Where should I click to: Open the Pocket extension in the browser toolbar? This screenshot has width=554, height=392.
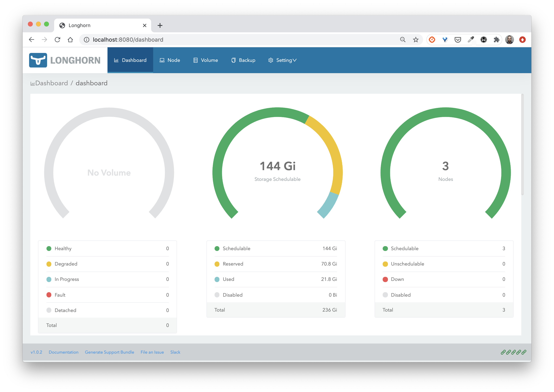pos(457,40)
